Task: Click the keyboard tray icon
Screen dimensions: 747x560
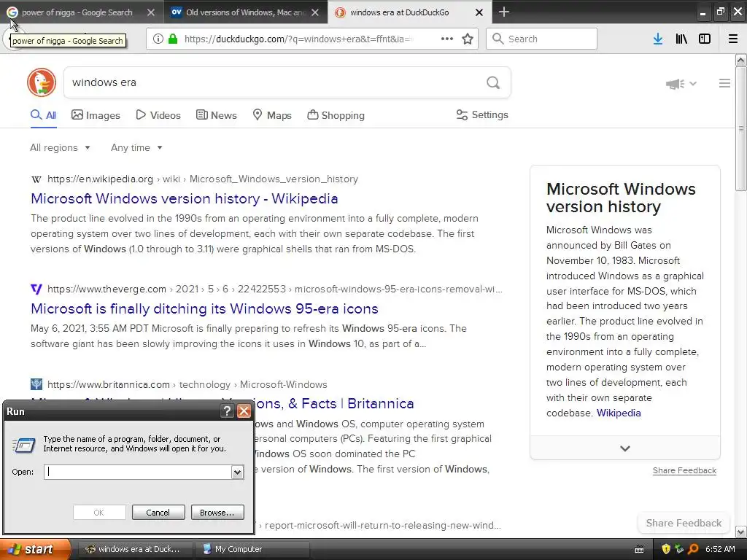Action: pos(639,550)
